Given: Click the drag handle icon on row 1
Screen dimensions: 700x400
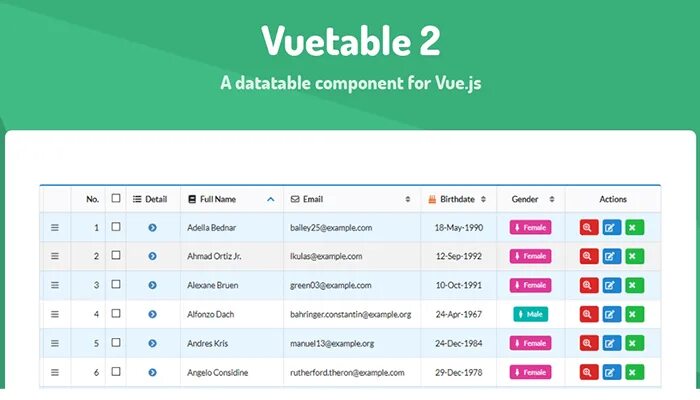Looking at the screenshot, I should [x=55, y=228].
